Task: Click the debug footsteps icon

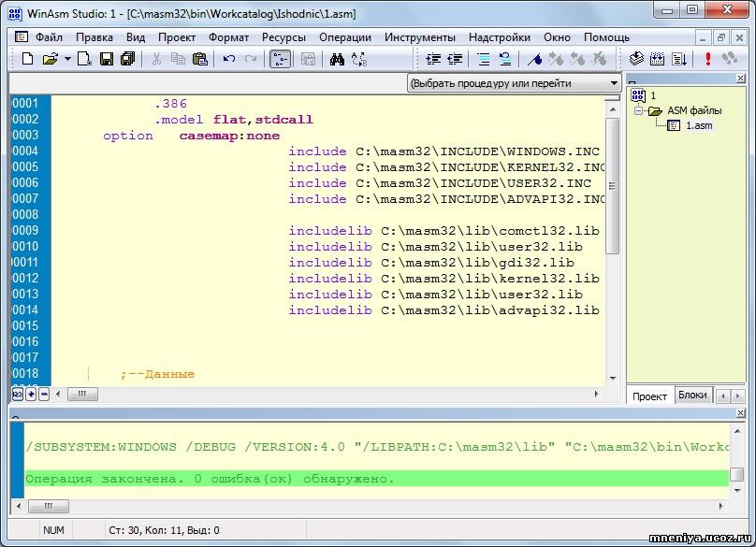Action: 730,59
